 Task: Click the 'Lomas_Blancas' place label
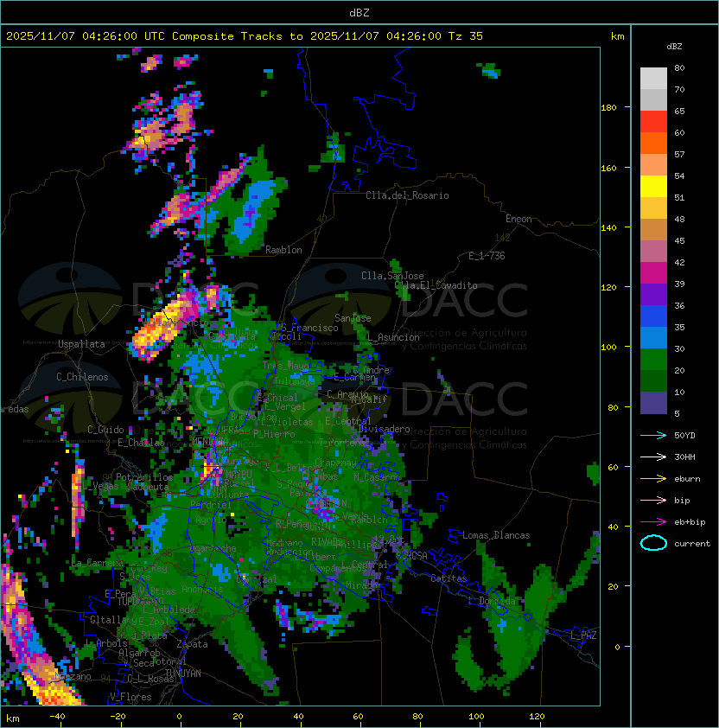pyautogui.click(x=496, y=535)
